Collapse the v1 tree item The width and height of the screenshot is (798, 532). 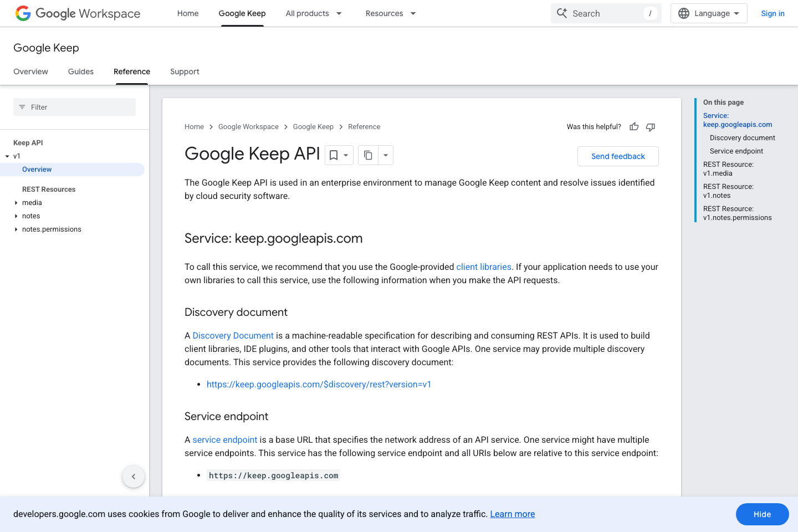pos(7,156)
